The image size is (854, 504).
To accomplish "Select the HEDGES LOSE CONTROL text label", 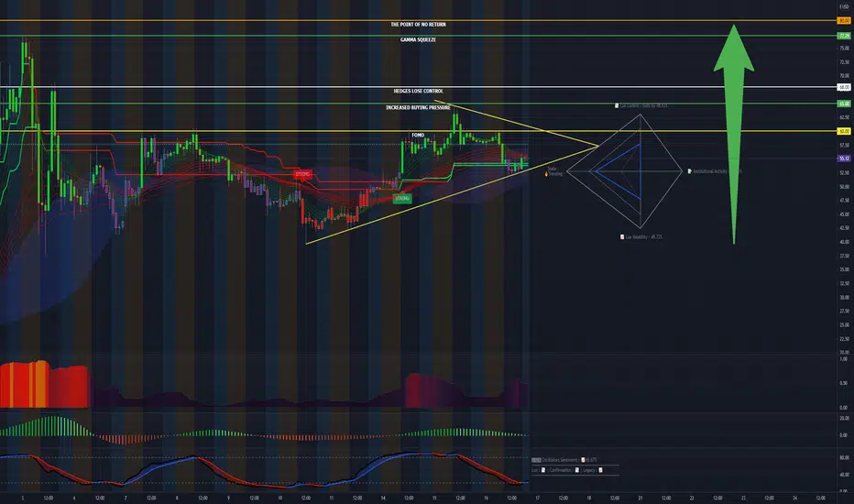I will (418, 91).
